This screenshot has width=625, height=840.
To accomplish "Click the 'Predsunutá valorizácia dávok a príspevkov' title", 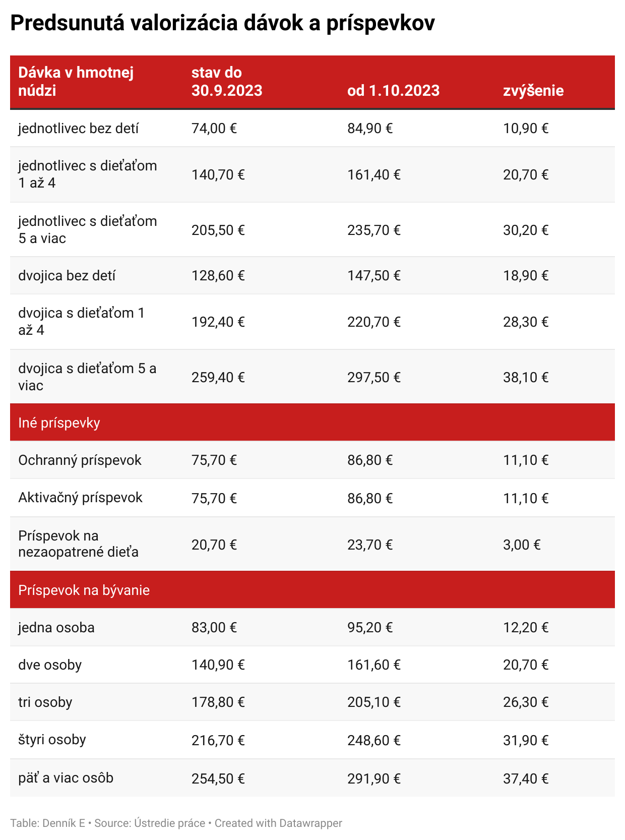I will click(222, 23).
